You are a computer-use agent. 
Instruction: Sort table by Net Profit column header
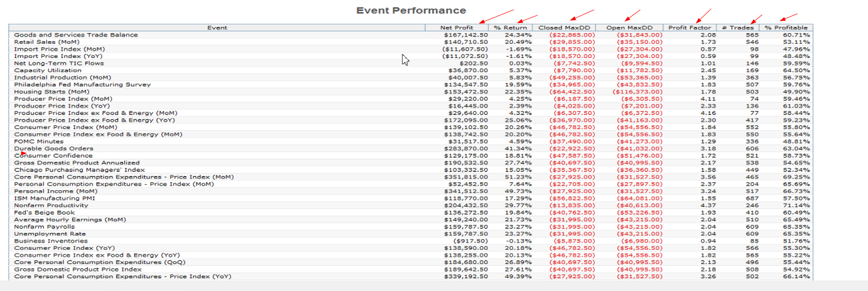click(x=457, y=28)
